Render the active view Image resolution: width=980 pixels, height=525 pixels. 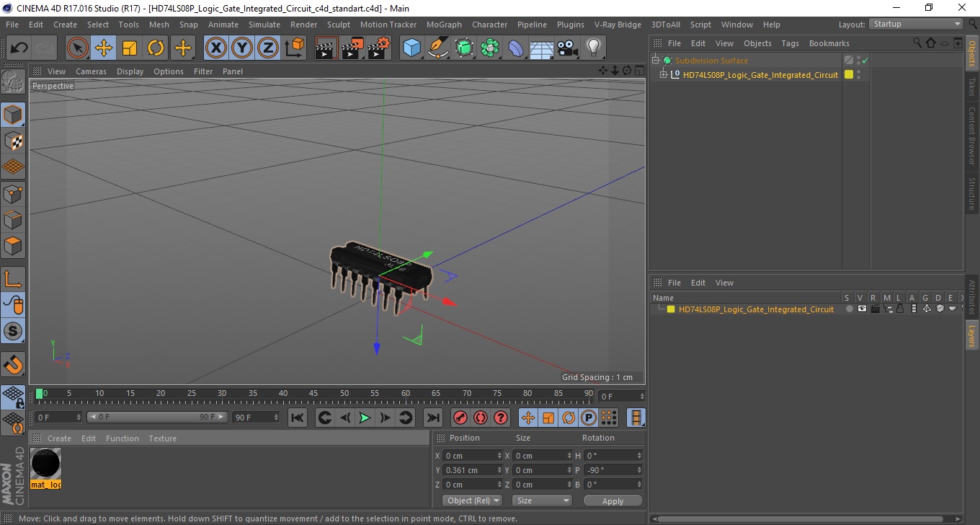[x=326, y=48]
